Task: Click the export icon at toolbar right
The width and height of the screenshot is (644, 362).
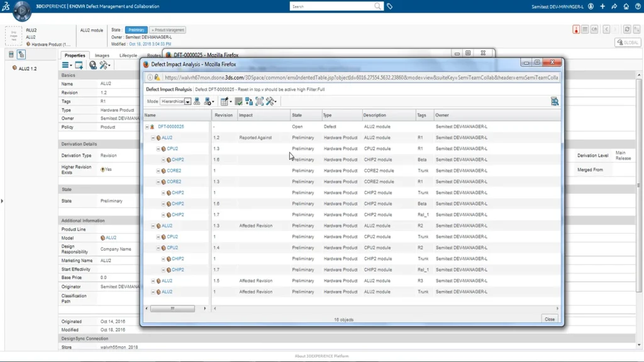Action: pyautogui.click(x=554, y=101)
